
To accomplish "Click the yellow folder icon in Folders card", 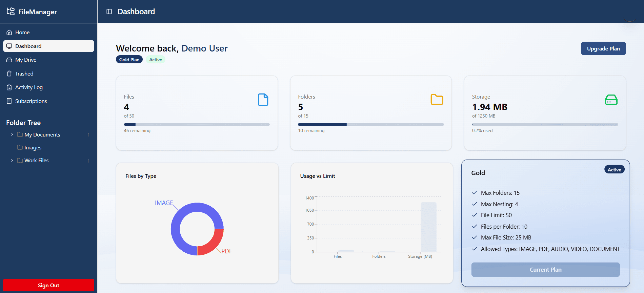I will pyautogui.click(x=437, y=100).
